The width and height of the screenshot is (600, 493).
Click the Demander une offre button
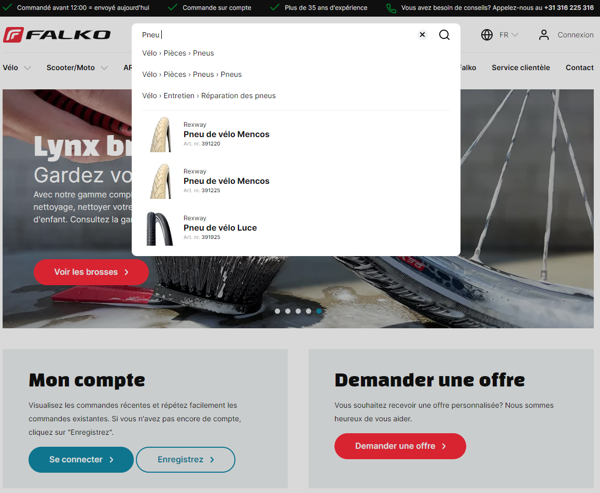[400, 446]
